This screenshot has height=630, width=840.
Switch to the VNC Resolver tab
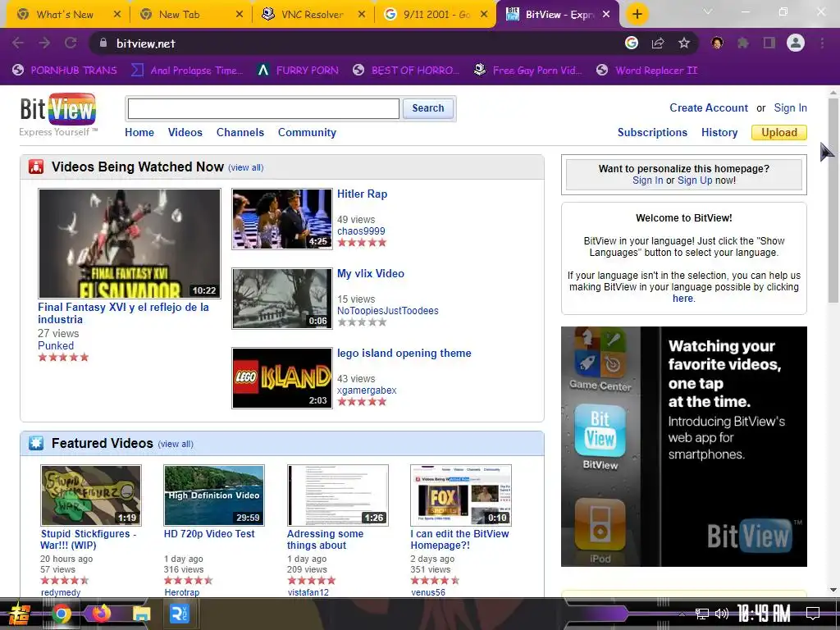coord(313,15)
